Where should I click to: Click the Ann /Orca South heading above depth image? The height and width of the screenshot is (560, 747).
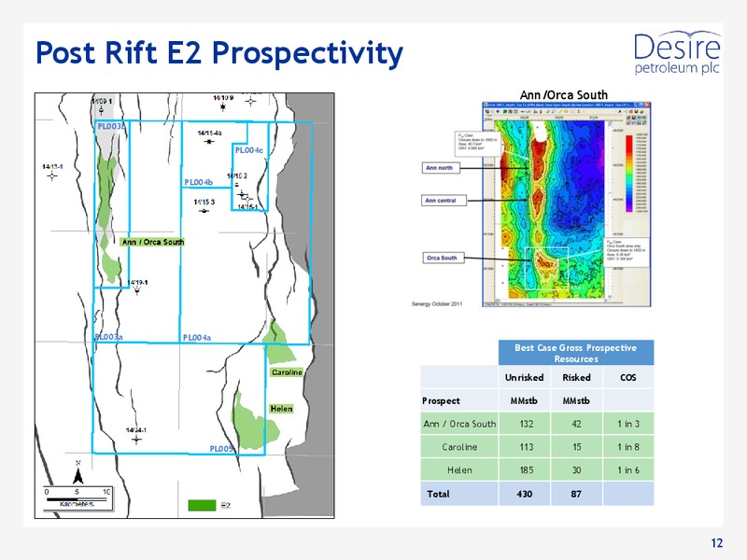point(564,95)
